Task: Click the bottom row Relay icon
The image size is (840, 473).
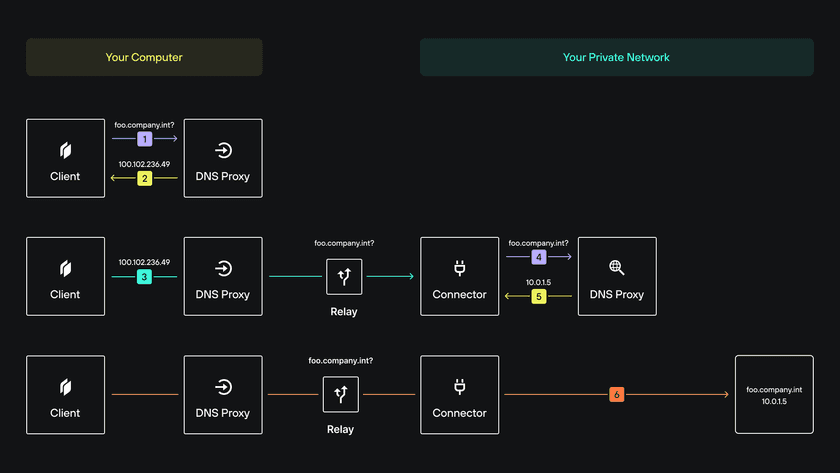Action: pyautogui.click(x=340, y=395)
